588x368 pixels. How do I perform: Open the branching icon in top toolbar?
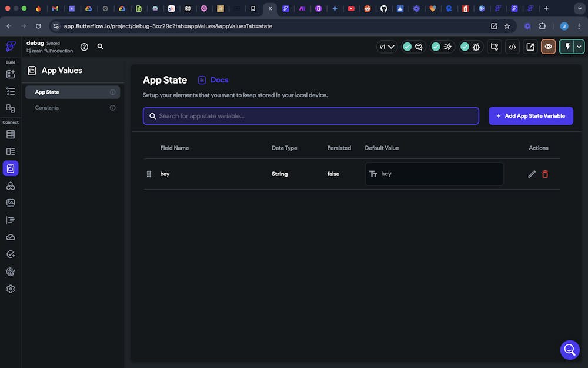coord(494,47)
